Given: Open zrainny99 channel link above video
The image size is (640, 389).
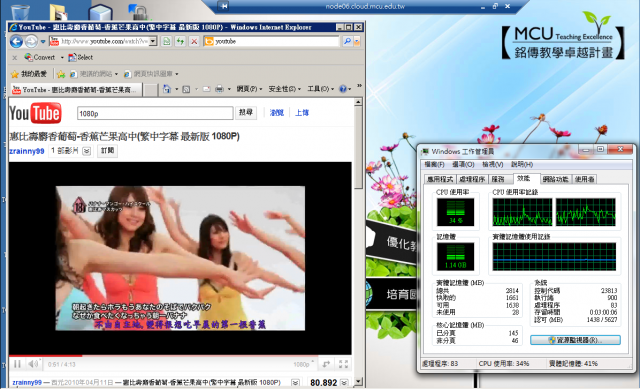Looking at the screenshot, I should 27,151.
